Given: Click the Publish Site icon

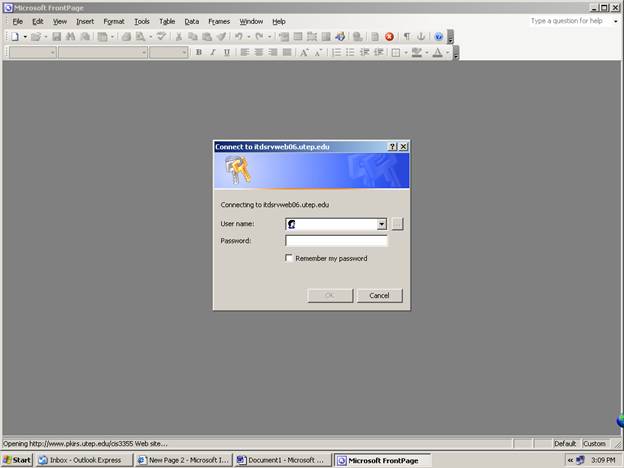Looking at the screenshot, I should point(85,37).
